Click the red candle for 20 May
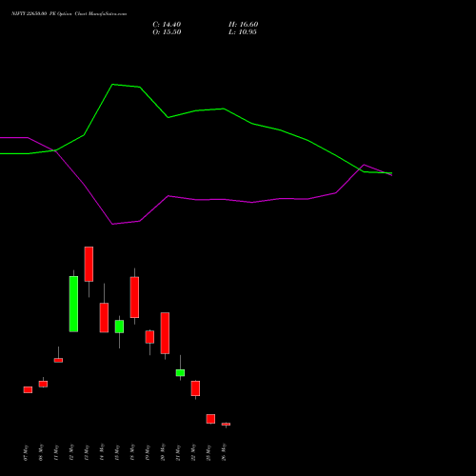Image resolution: width=476 pixels, height=476 pixels. point(165,333)
